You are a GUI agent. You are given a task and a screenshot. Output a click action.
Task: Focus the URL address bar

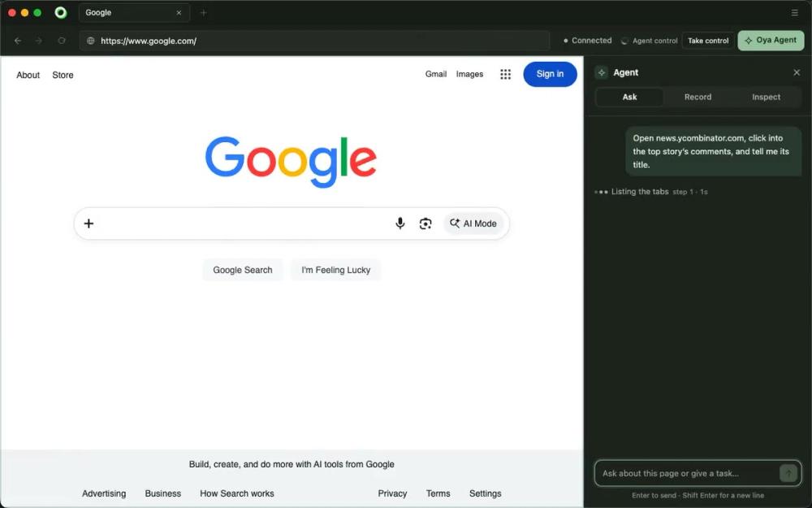(x=314, y=41)
